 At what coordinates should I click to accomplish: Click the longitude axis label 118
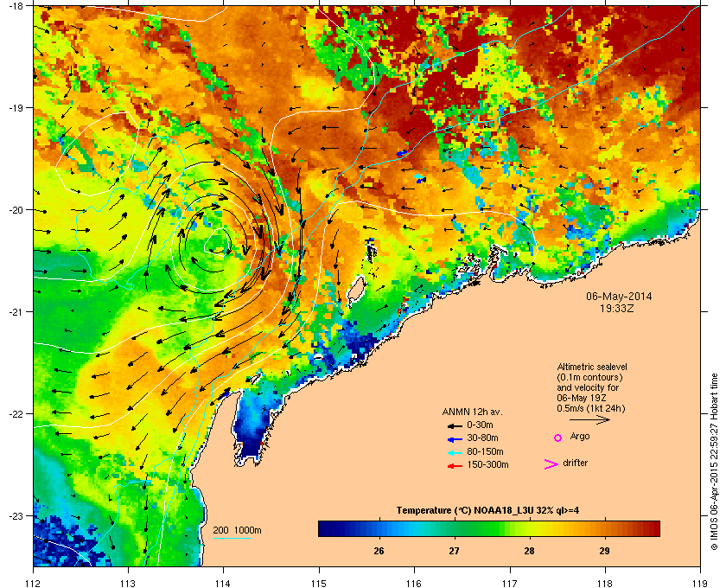click(605, 584)
